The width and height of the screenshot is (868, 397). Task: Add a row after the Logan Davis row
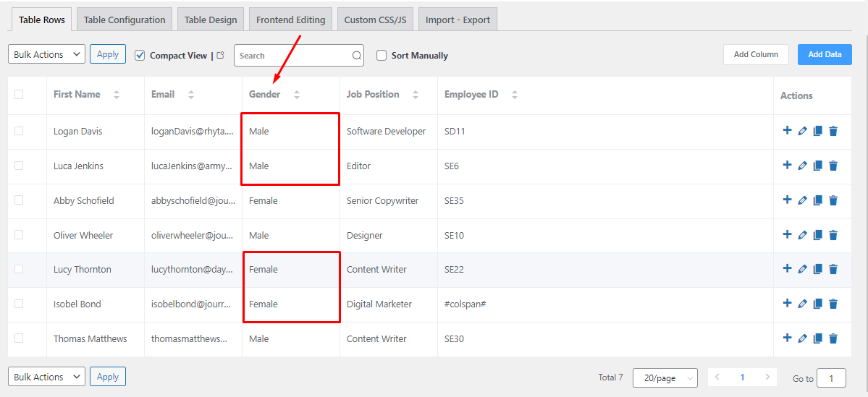pyautogui.click(x=787, y=130)
